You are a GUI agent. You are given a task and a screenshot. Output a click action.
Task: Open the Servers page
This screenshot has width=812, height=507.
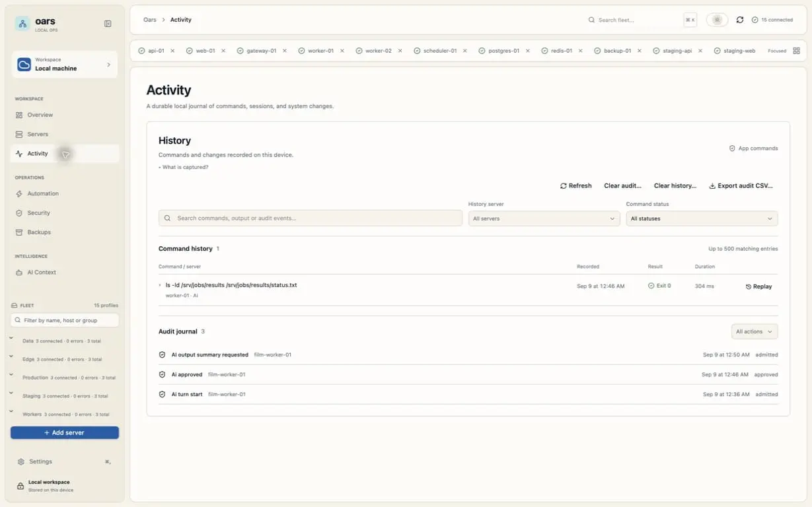[64, 134]
